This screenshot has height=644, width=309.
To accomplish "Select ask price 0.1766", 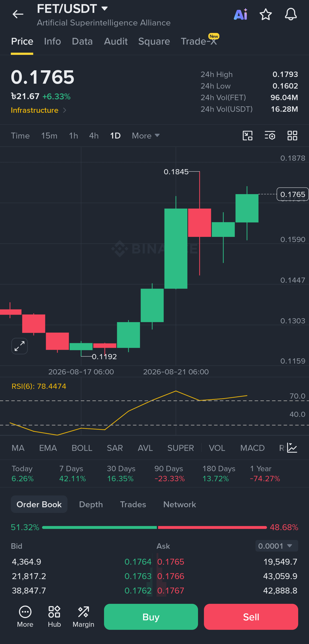I will (171, 576).
